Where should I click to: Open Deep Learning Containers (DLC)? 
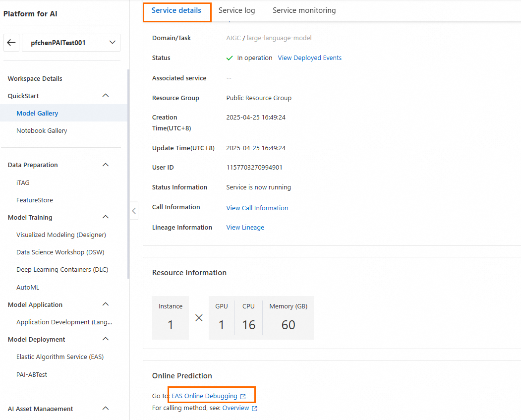pos(62,269)
